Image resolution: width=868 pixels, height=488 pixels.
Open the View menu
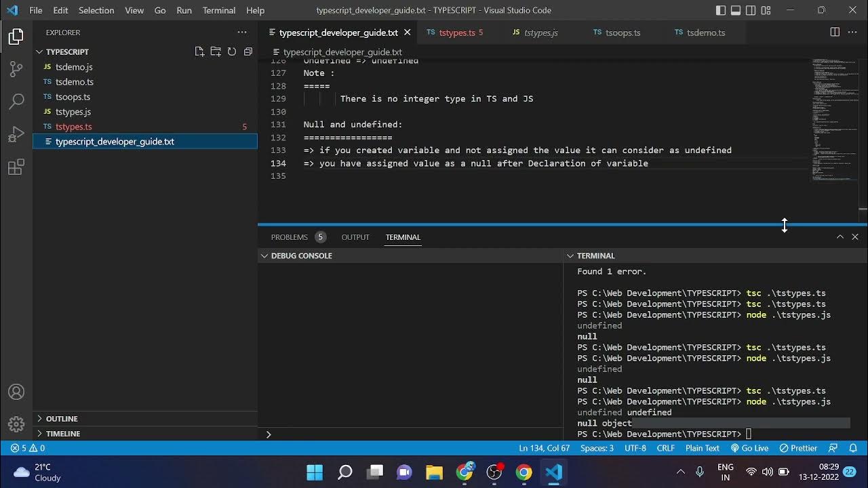tap(134, 10)
